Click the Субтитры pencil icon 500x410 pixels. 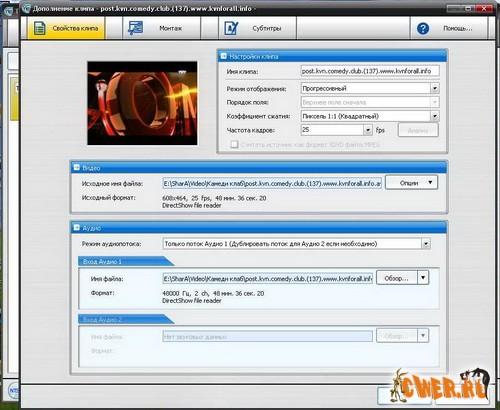click(x=231, y=28)
